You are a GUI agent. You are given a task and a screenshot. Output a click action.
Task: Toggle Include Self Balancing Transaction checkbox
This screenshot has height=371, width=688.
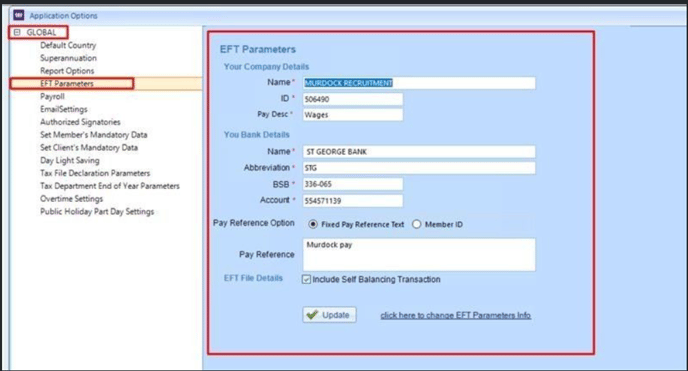306,279
